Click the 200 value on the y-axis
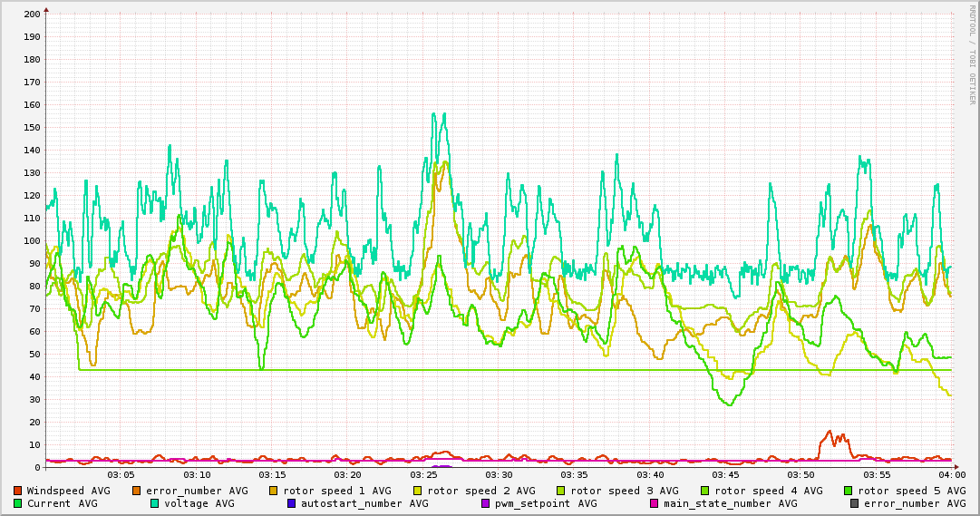980x516 pixels. click(32, 14)
